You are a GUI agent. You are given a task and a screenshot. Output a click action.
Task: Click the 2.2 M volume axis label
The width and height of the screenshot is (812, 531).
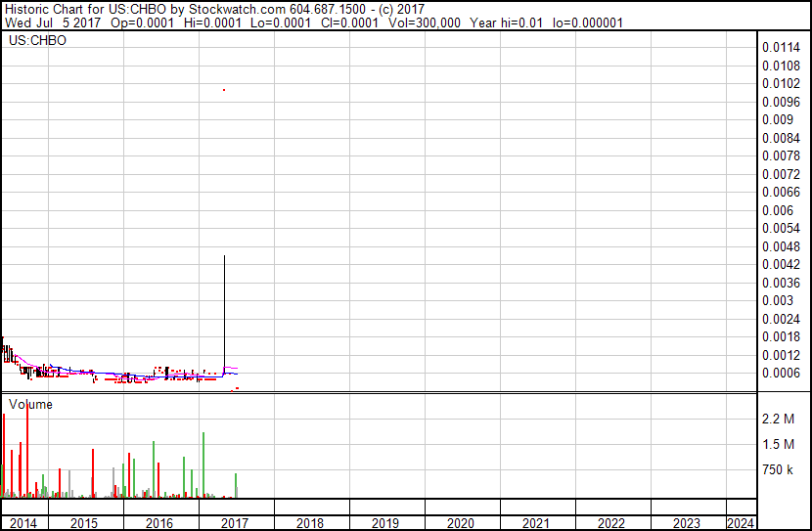(779, 420)
